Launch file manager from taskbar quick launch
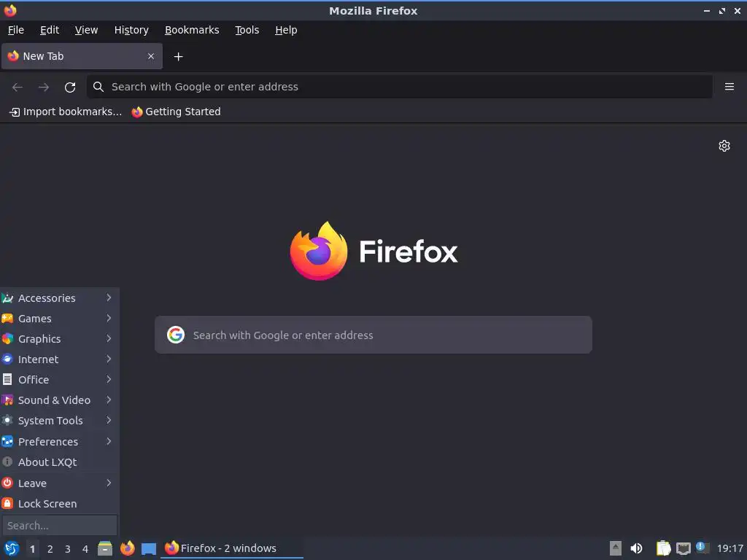 [105, 548]
